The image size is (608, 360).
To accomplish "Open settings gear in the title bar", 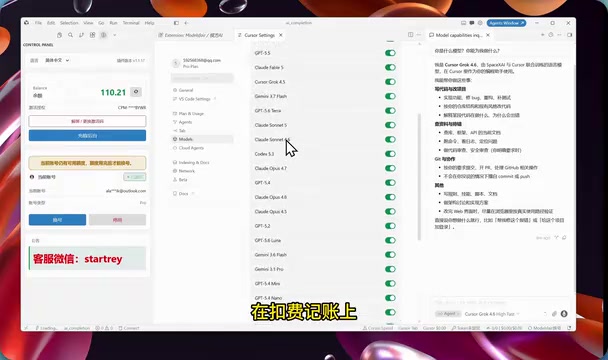I will coord(480,23).
